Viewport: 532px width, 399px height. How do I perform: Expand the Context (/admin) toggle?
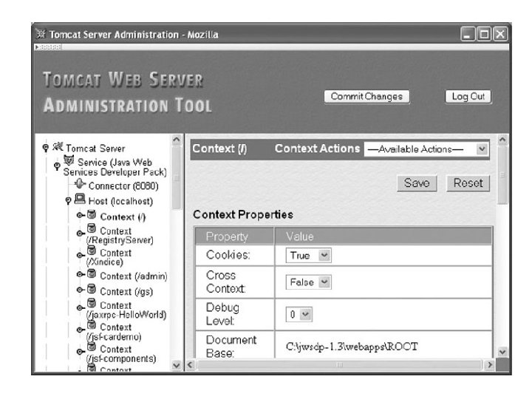click(x=81, y=274)
